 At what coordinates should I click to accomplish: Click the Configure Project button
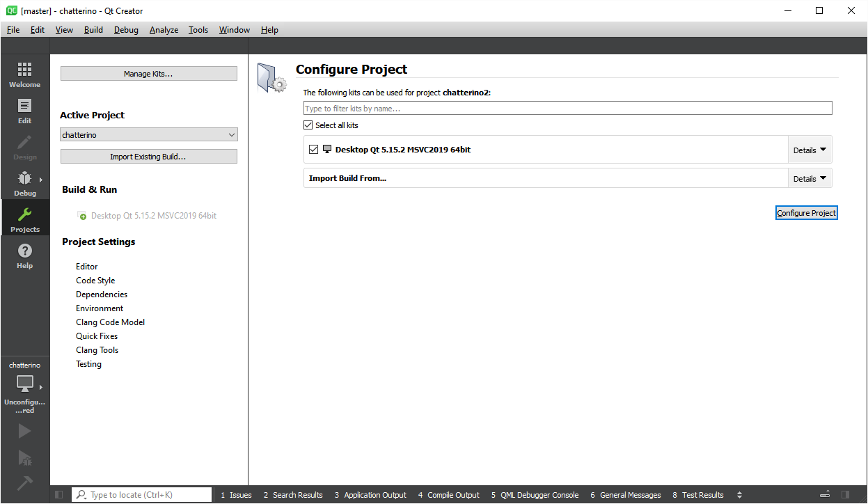point(806,213)
